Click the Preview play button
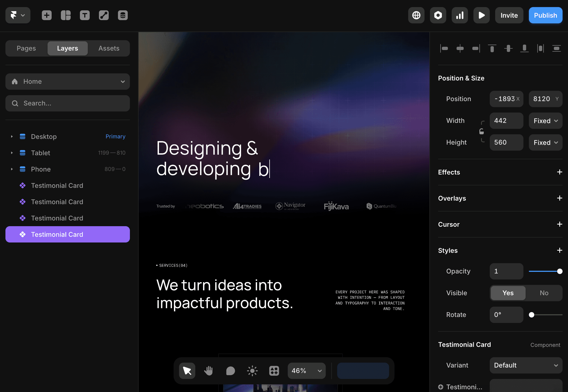Screen dimensions: 568x392 (482, 15)
